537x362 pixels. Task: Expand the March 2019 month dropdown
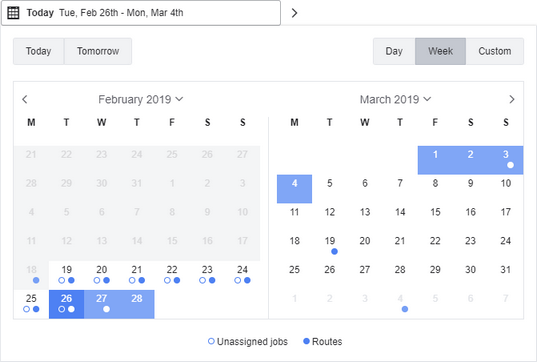tap(395, 99)
